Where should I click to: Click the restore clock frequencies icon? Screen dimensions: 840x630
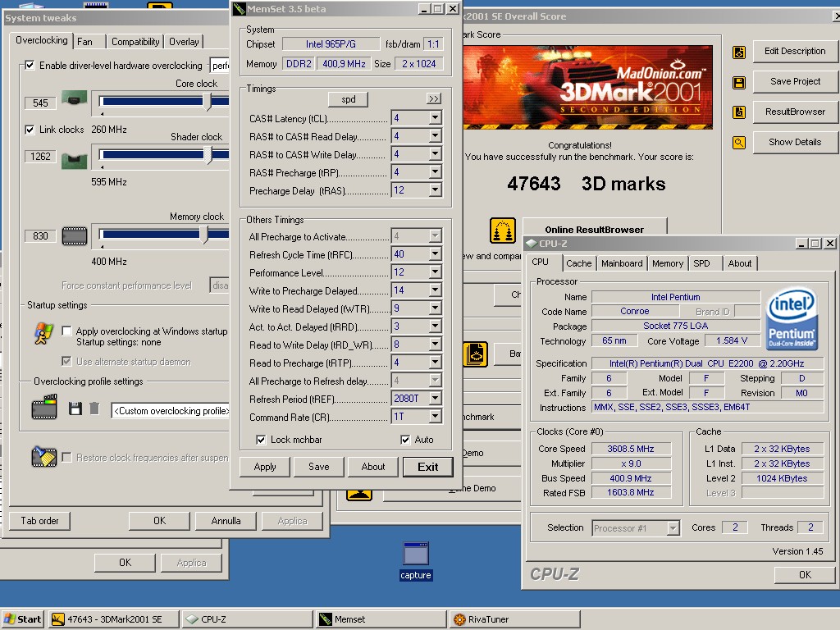44,456
